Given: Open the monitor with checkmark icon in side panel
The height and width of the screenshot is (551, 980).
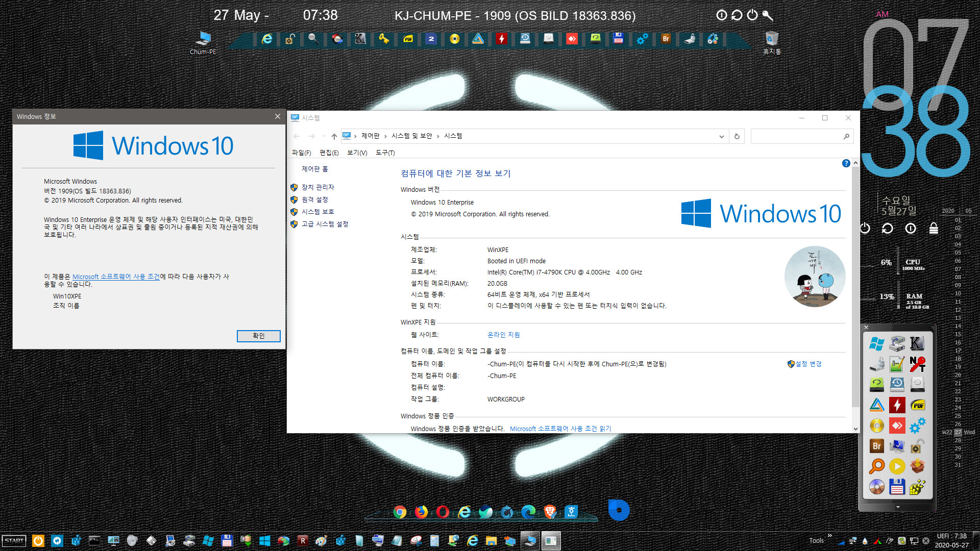Looking at the screenshot, I should pyautogui.click(x=897, y=446).
